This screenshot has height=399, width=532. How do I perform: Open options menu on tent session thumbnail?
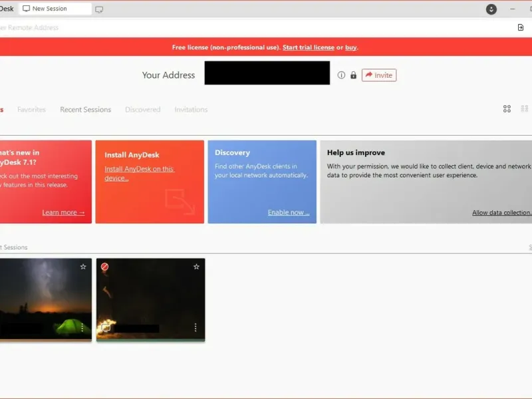pos(82,327)
